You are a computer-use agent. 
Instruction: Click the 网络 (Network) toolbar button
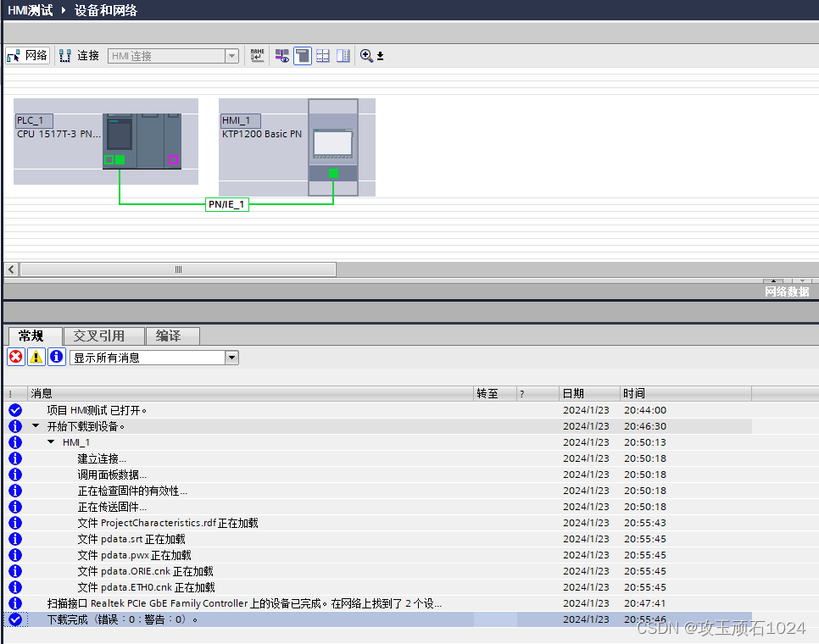click(28, 55)
